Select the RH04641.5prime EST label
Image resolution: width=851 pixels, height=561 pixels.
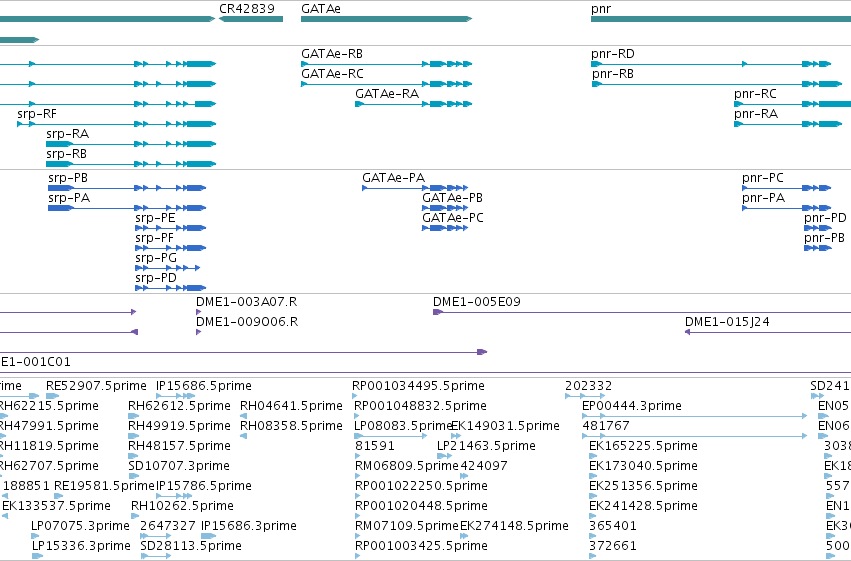291,406
